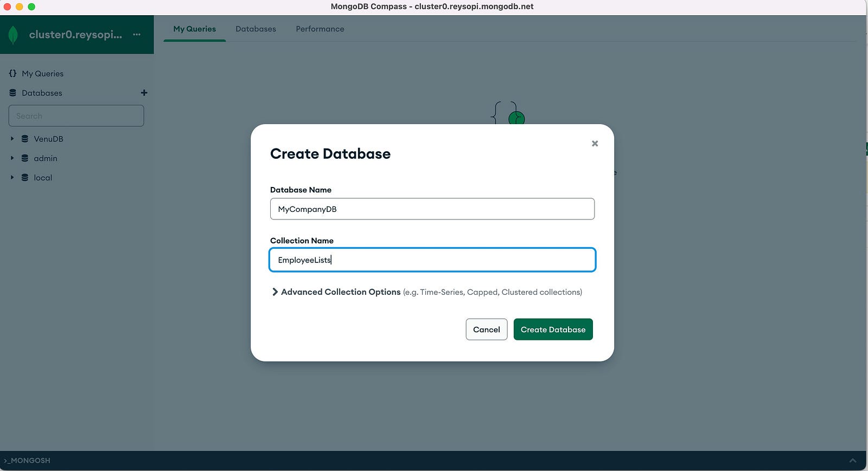Close the Create Database dialog
Viewport: 868px width, 471px height.
pyautogui.click(x=595, y=144)
